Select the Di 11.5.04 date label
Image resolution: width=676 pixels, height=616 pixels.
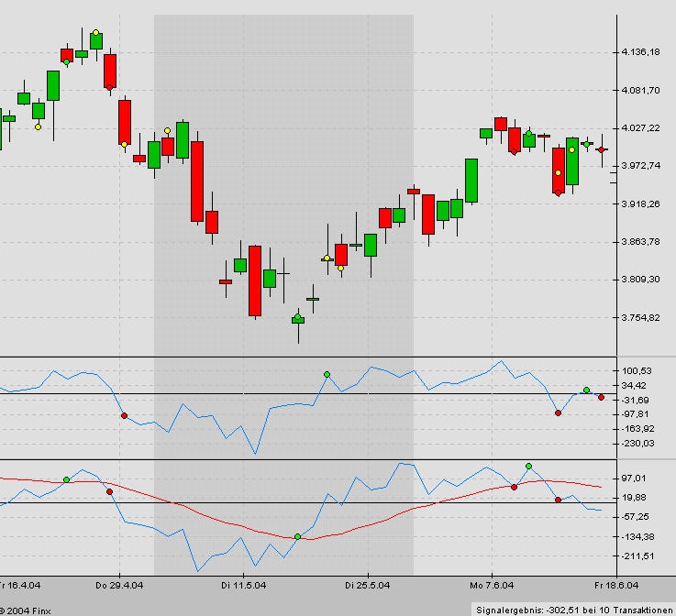coord(244,586)
